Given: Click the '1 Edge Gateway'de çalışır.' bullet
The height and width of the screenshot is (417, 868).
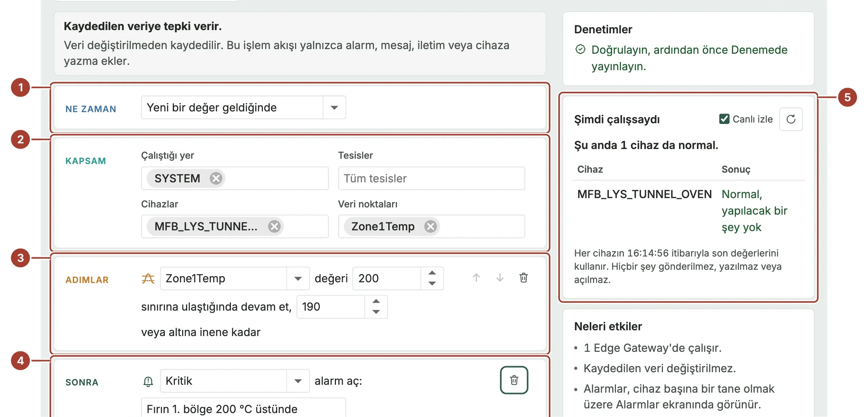Looking at the screenshot, I should pyautogui.click(x=652, y=348).
